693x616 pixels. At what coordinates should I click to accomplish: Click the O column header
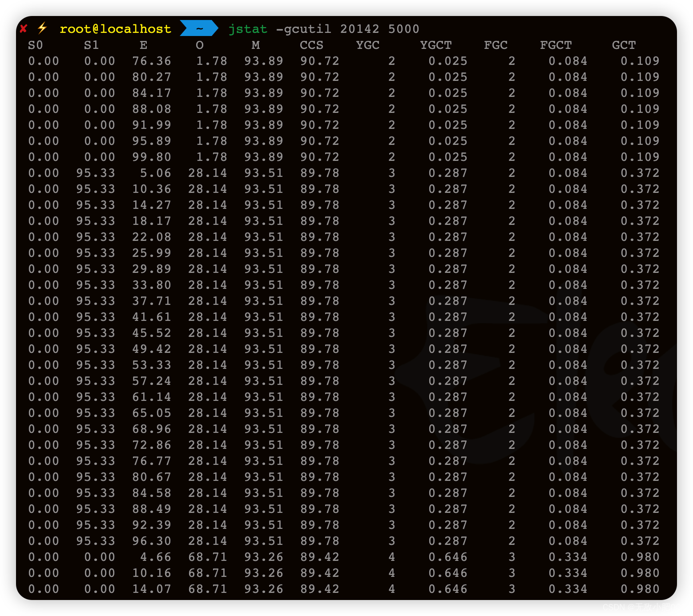(200, 45)
